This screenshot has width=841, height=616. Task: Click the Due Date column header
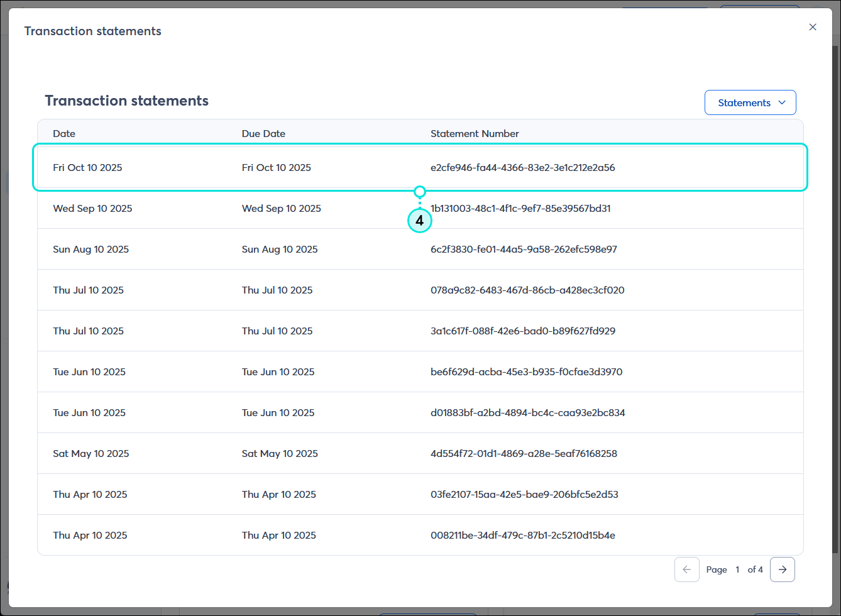[x=263, y=133]
